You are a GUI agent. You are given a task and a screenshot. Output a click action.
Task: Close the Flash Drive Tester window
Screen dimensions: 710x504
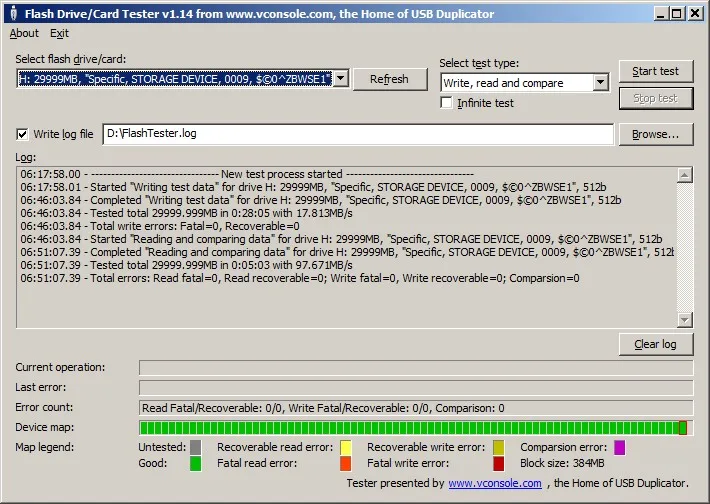click(695, 14)
